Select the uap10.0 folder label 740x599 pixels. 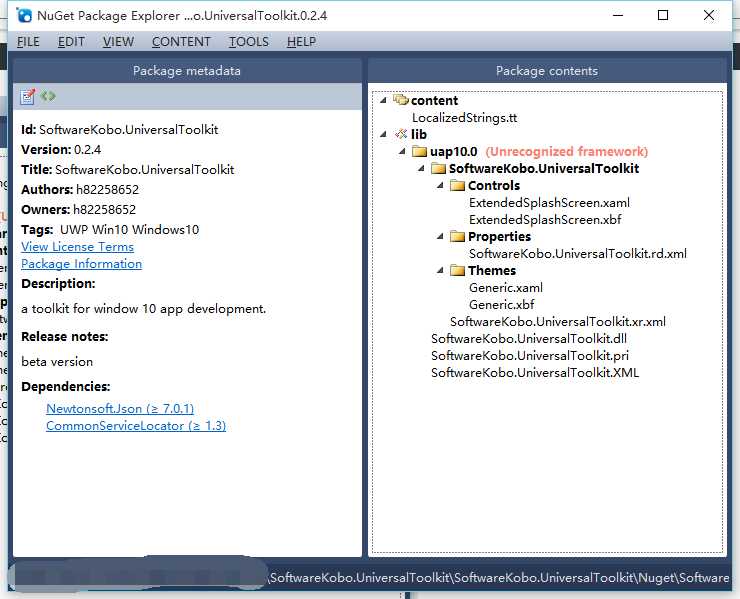tap(454, 152)
